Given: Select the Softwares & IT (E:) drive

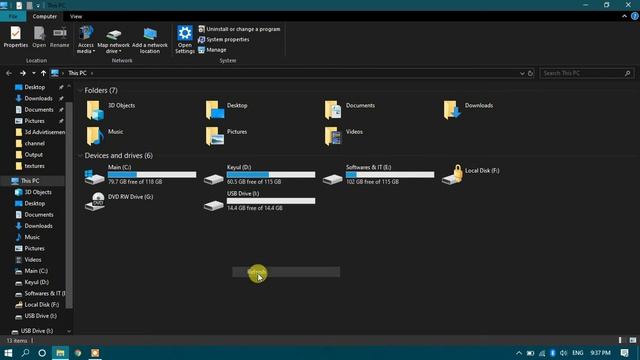Looking at the screenshot, I should 378,175.
